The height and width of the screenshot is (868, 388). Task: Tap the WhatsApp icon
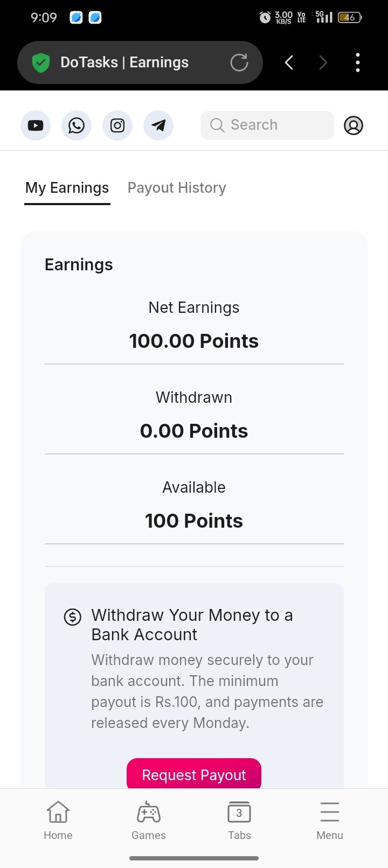pos(77,125)
